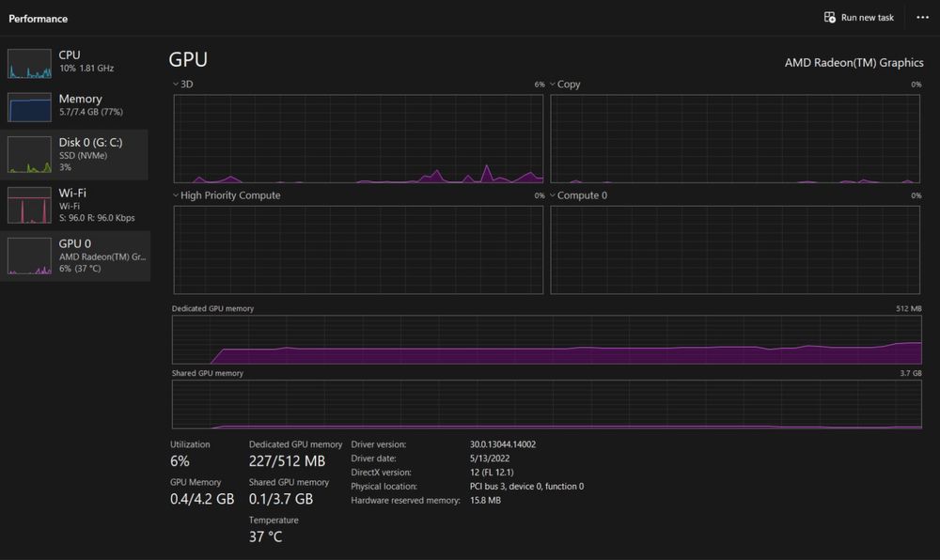Open the three-dots more options menu
The height and width of the screenshot is (560, 940).
pyautogui.click(x=923, y=17)
